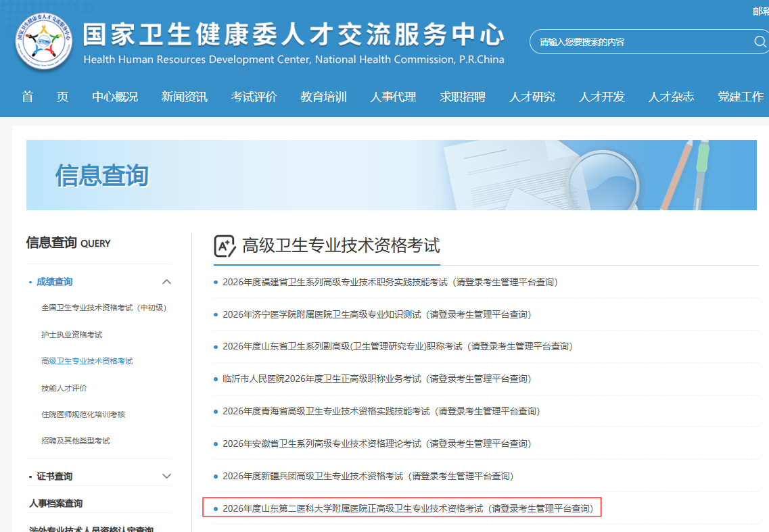Click the search magnifier icon
The image size is (769, 532).
pos(760,42)
